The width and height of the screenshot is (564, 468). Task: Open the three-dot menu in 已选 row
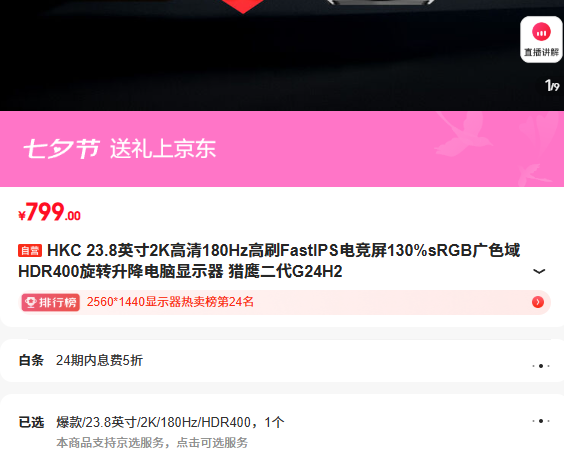click(541, 421)
